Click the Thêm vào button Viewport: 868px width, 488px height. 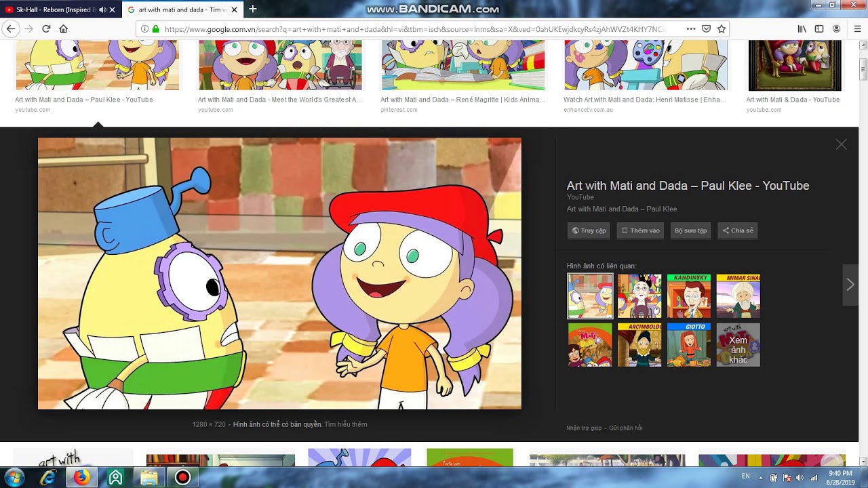tap(640, 230)
